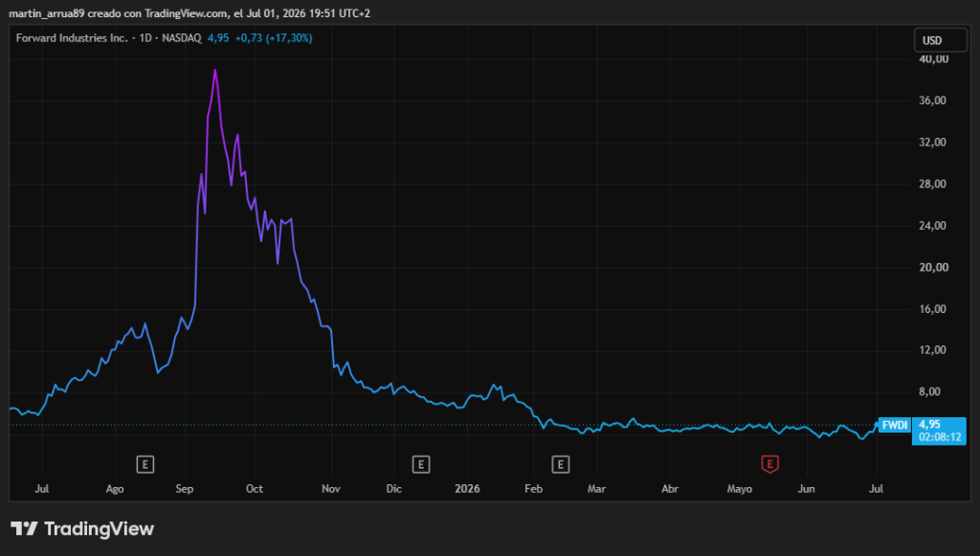Screen dimensions: 980x556
Task: Click the 36,00 price axis label
Action: click(x=932, y=100)
